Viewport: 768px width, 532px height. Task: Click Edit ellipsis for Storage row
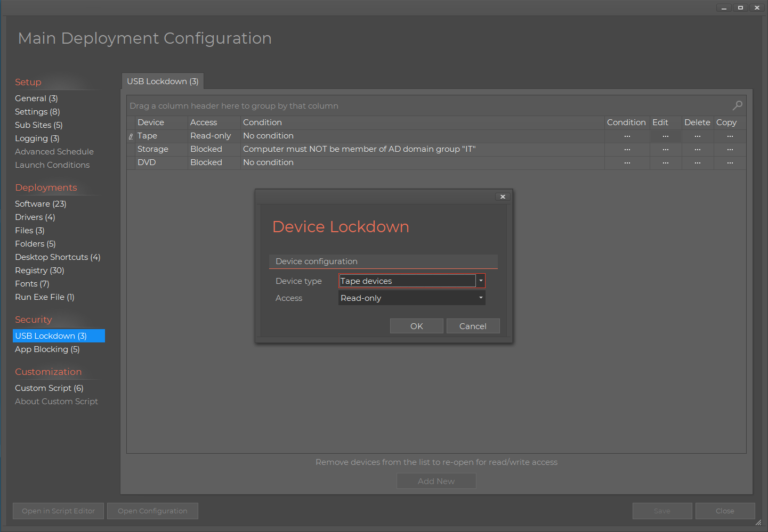tap(666, 149)
